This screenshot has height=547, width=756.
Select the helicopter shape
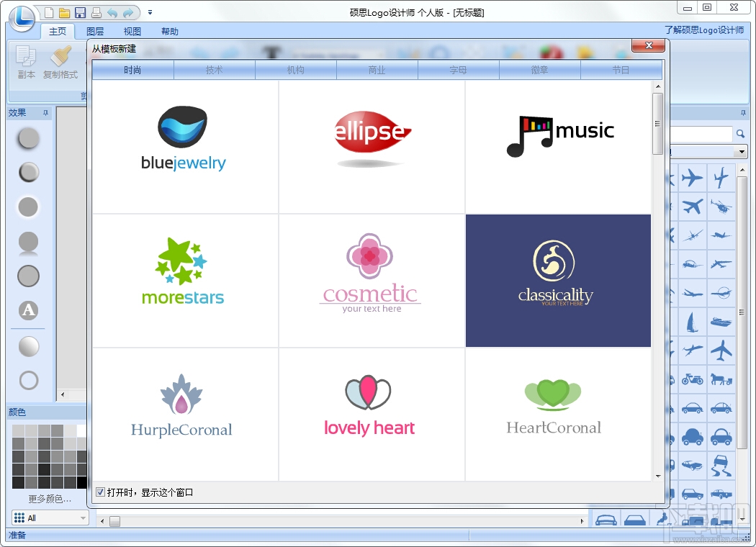point(721,207)
